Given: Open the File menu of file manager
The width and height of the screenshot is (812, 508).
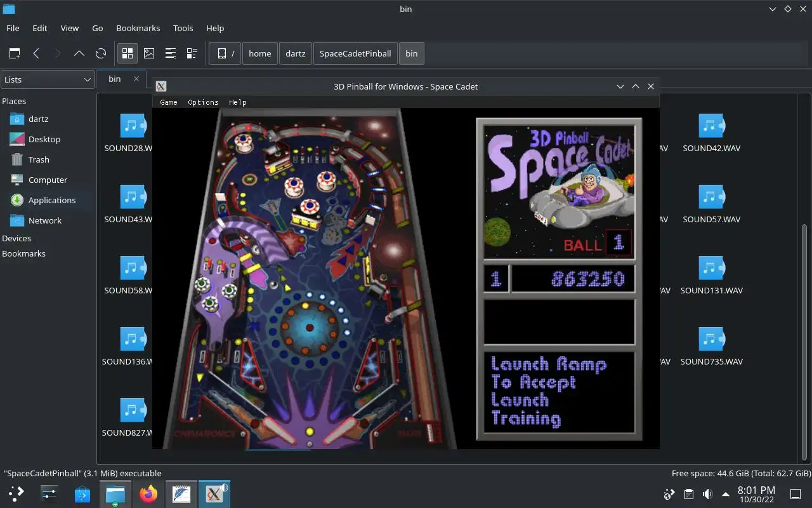Looking at the screenshot, I should point(13,28).
